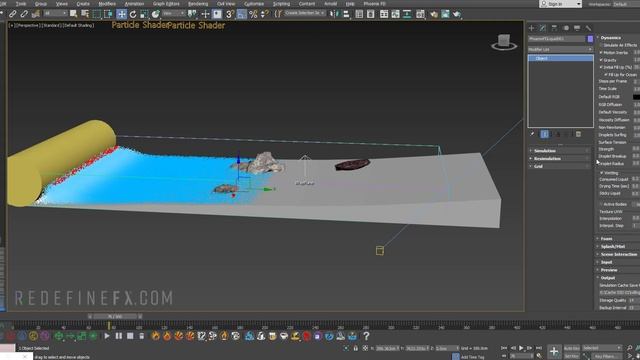Click the large plus key button
Screen dimensions: 640x360
click(554, 351)
